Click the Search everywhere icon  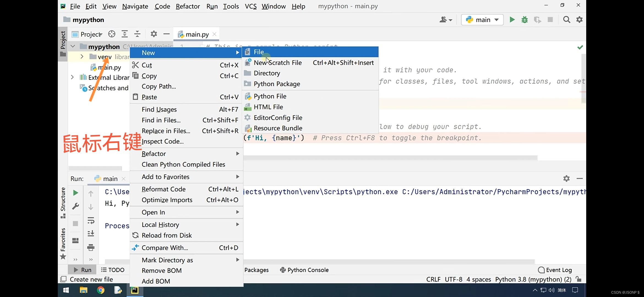[566, 20]
